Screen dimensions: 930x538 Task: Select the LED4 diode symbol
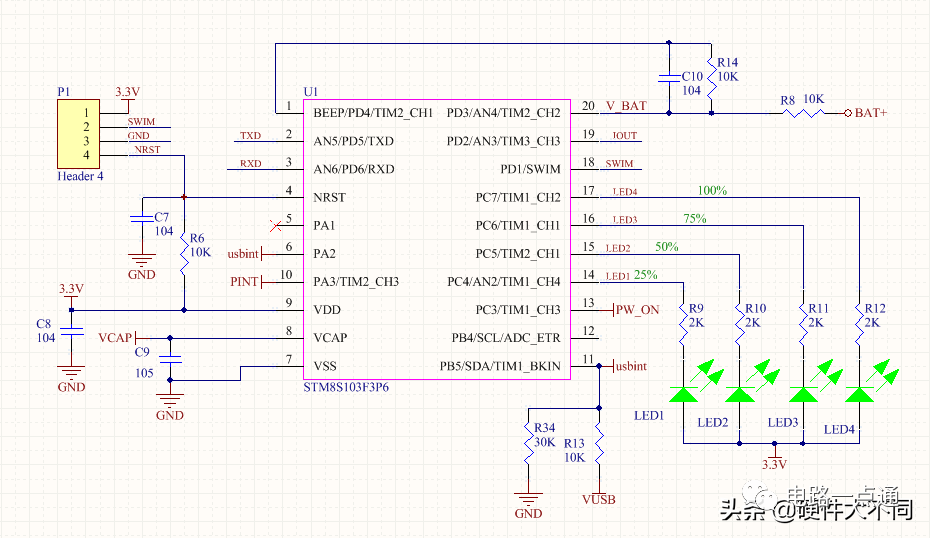(858, 393)
